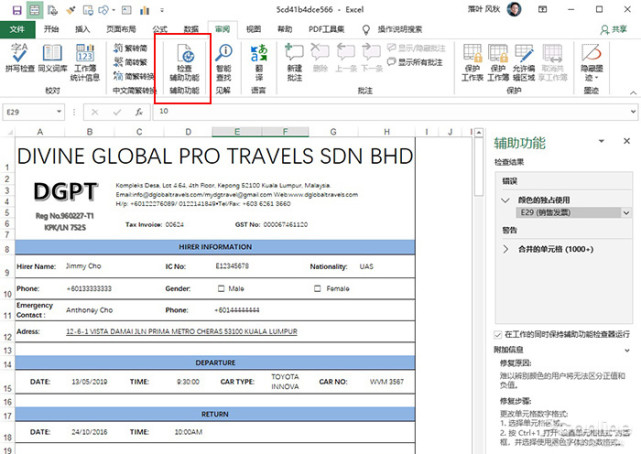Open the Thesaurus (同义词库) tool
Viewport: 641px width, 454px height.
click(52, 58)
